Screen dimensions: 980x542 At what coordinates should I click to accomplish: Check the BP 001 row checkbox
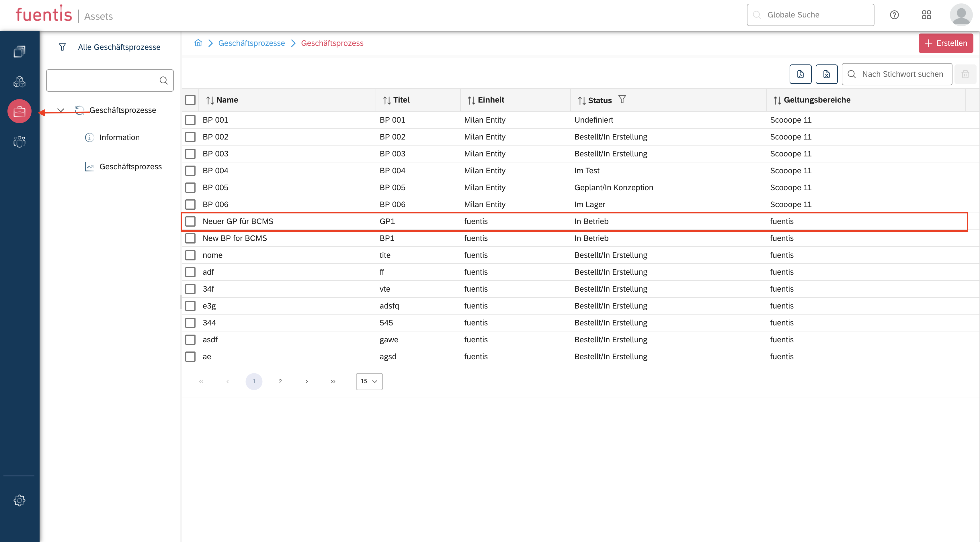point(190,120)
